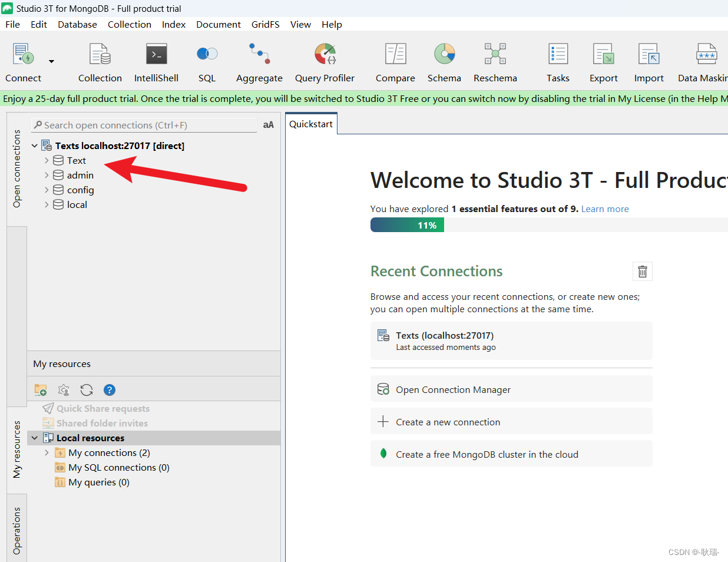Expand the local database node
The width and height of the screenshot is (728, 562).
[47, 204]
